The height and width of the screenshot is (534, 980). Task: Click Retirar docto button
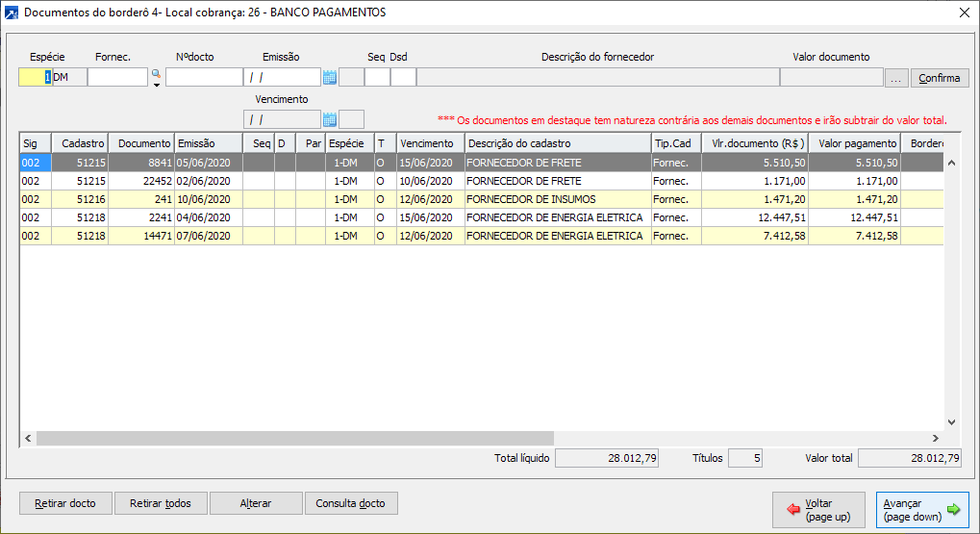[65, 503]
